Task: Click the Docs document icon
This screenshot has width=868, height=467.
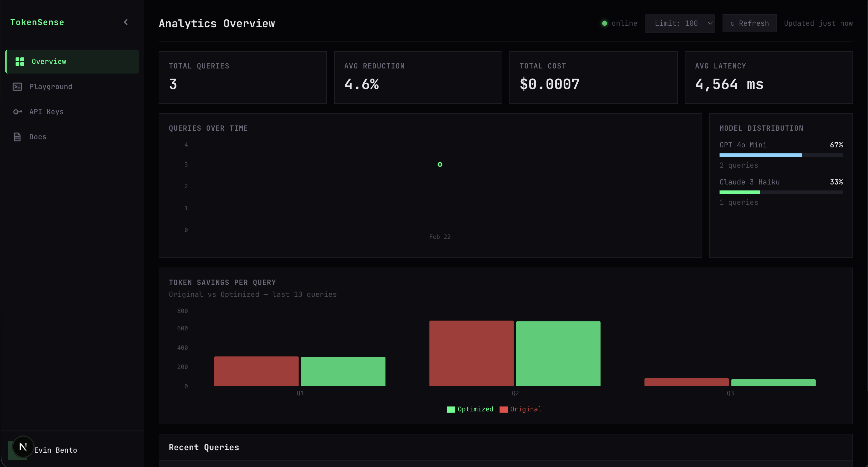Action: click(x=17, y=137)
